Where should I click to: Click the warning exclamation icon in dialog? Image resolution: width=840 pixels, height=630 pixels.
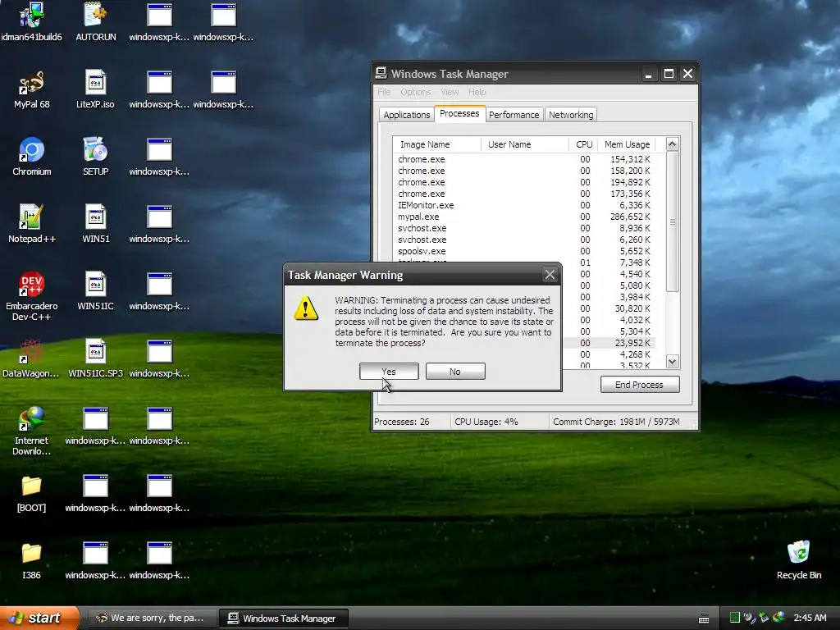click(x=306, y=308)
